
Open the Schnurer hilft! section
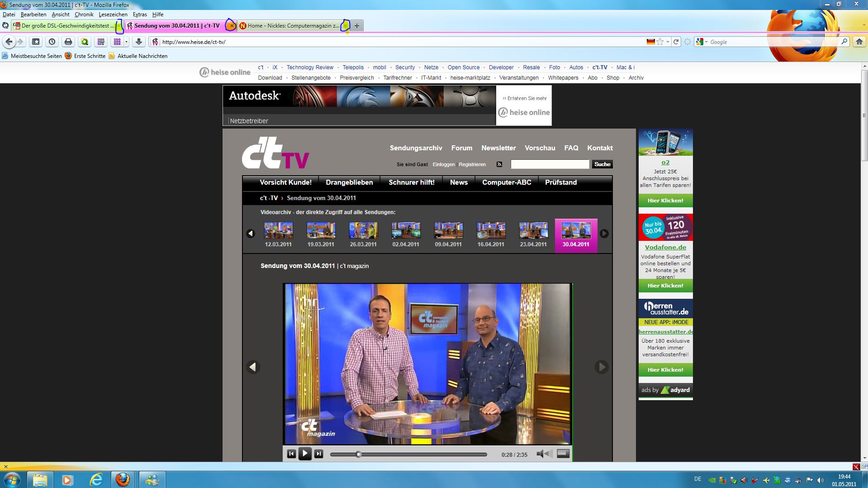coord(411,182)
